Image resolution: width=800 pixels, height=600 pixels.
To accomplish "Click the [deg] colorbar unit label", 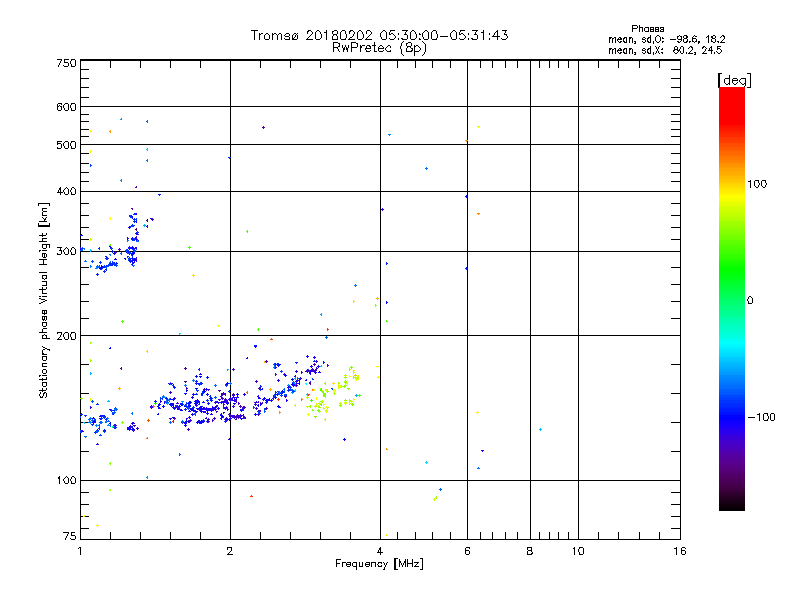I will pyautogui.click(x=734, y=81).
